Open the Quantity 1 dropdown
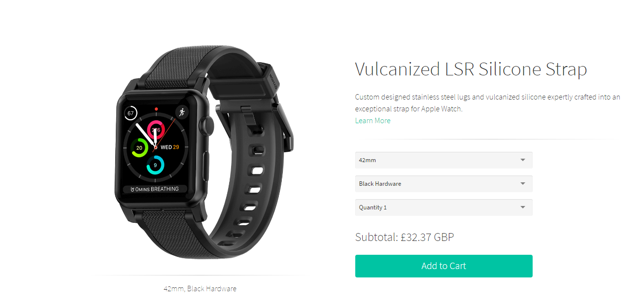The image size is (644, 307). (x=443, y=207)
